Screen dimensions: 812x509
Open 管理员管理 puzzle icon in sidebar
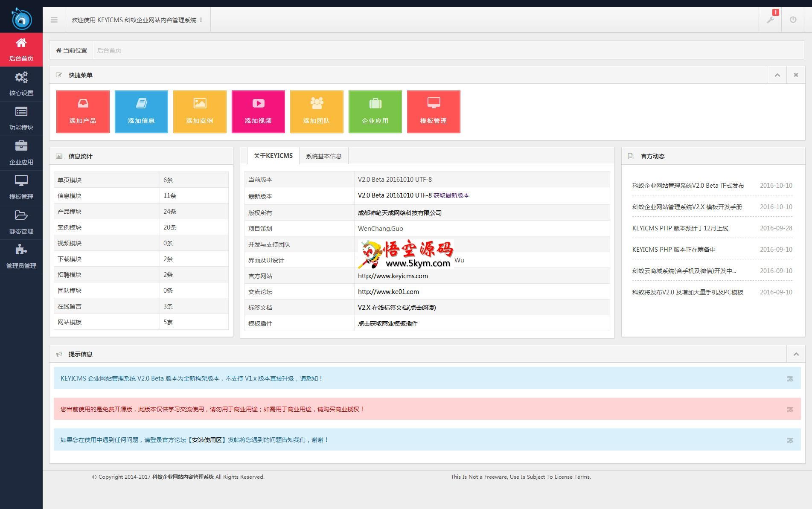(x=21, y=257)
